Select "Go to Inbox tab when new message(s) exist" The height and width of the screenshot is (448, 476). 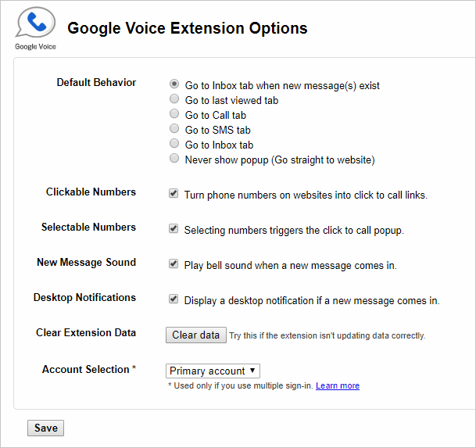[x=174, y=84]
